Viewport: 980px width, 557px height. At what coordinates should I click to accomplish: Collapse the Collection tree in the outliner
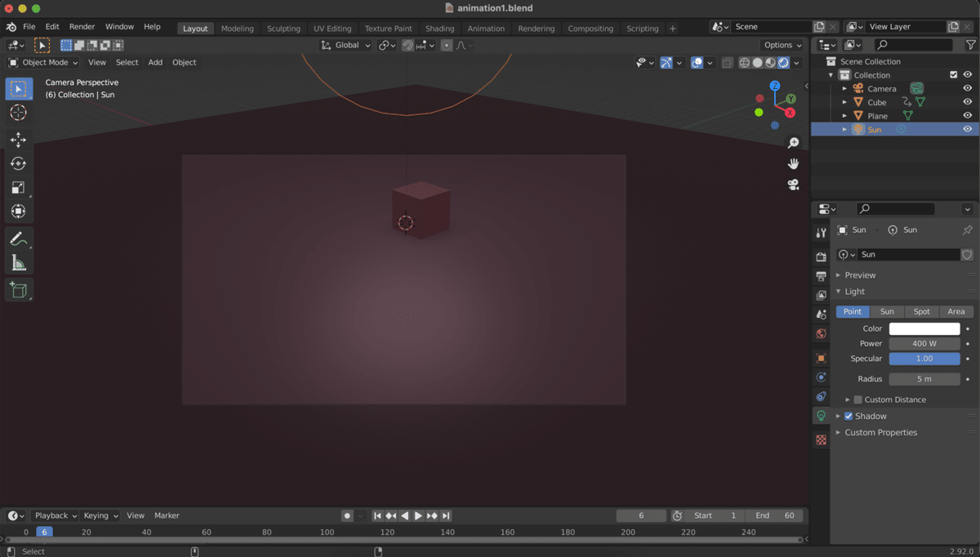[x=831, y=75]
